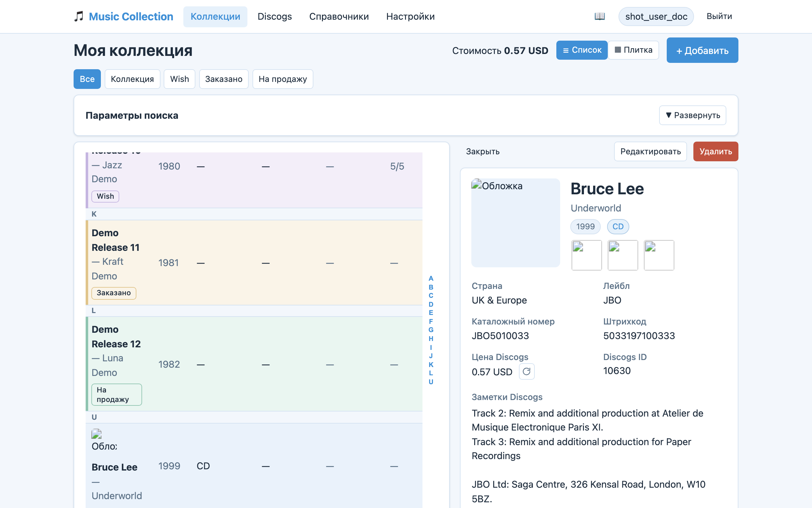
Task: Select the Bruce Lee row in the list
Action: [254, 466]
